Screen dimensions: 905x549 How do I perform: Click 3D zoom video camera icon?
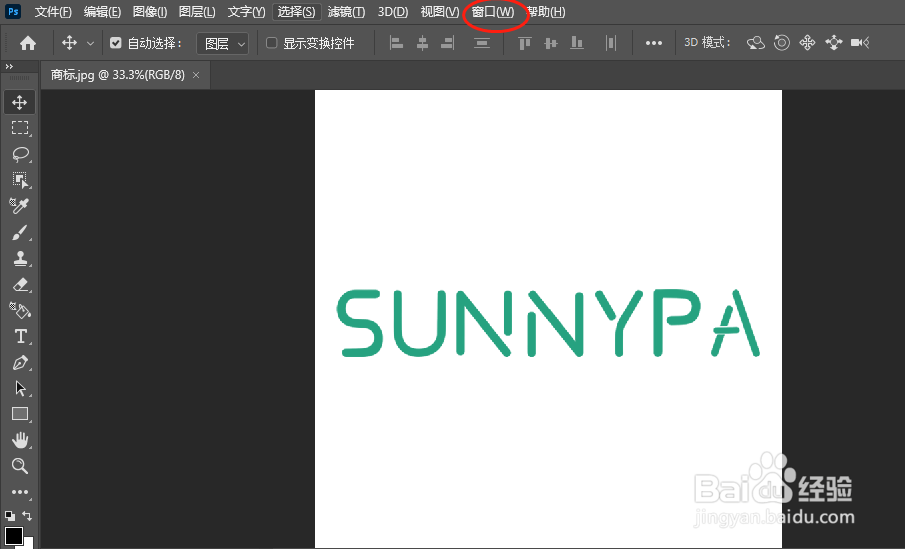pyautogui.click(x=860, y=43)
